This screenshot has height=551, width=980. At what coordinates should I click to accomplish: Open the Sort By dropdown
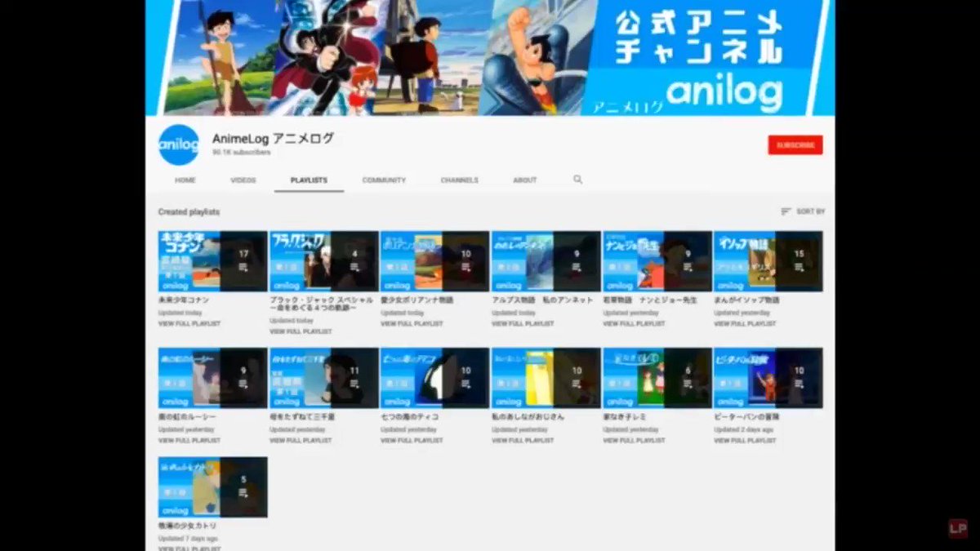coord(803,211)
